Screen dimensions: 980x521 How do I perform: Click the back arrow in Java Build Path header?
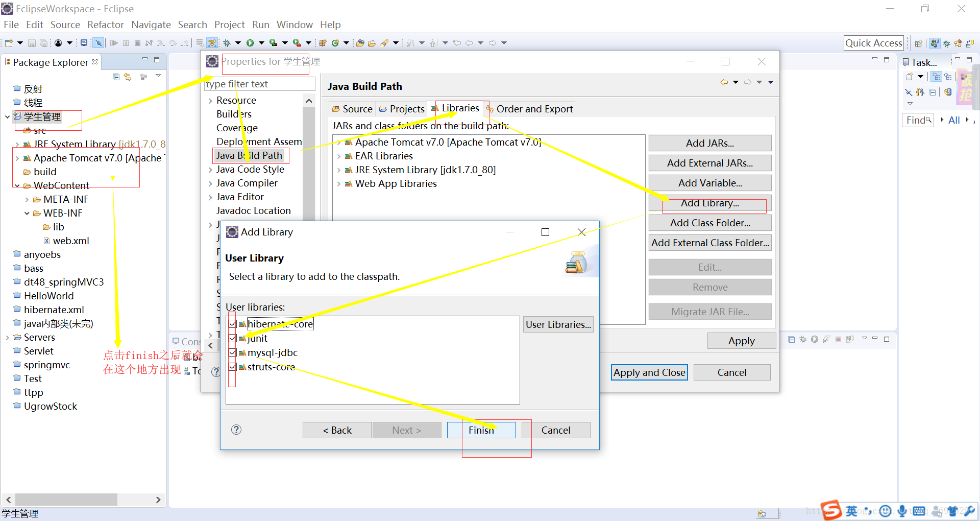[724, 82]
